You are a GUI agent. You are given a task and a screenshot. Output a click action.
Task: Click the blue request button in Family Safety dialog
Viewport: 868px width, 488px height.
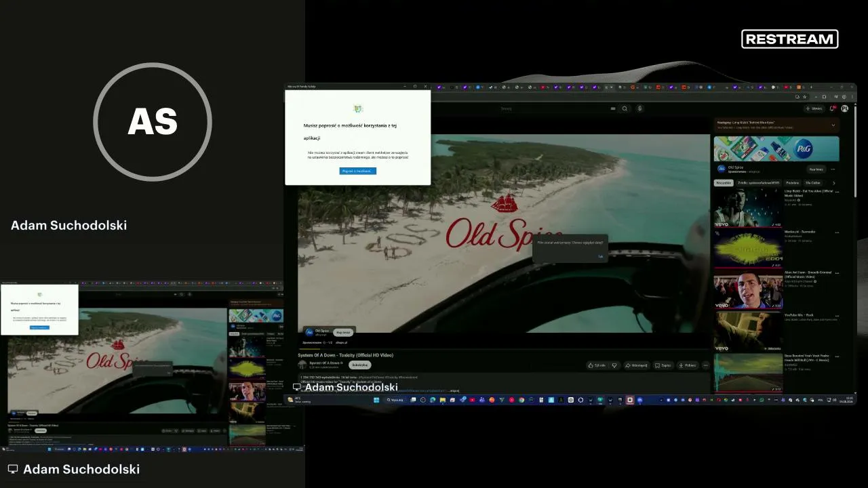pos(357,171)
